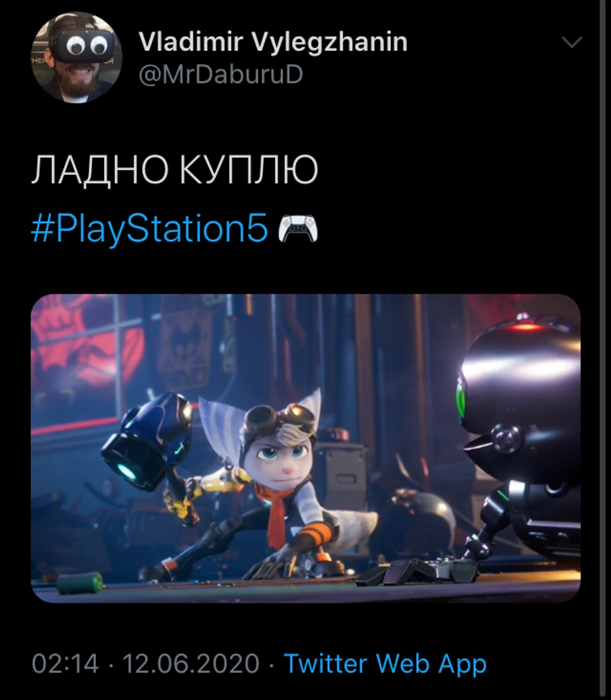
Task: Click the ЛАДНО КУПЛЮ tweet text
Action: pyautogui.click(x=175, y=170)
